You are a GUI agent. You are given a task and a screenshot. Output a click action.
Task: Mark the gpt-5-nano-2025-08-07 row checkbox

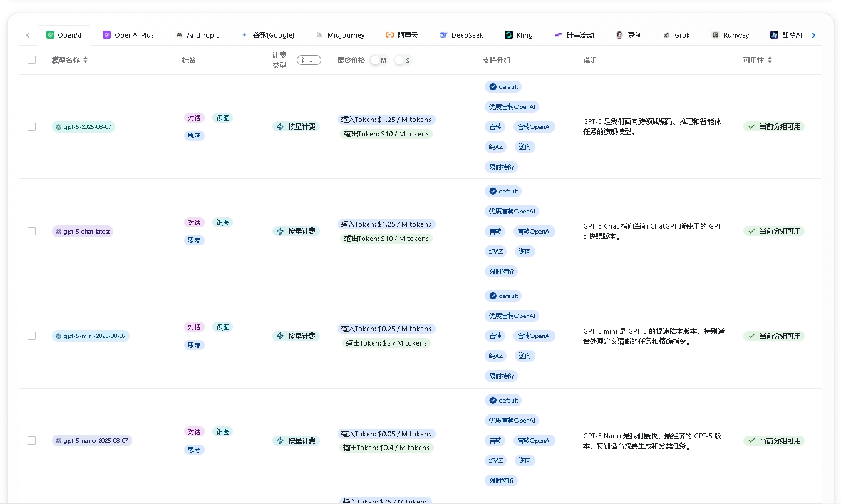(x=32, y=441)
